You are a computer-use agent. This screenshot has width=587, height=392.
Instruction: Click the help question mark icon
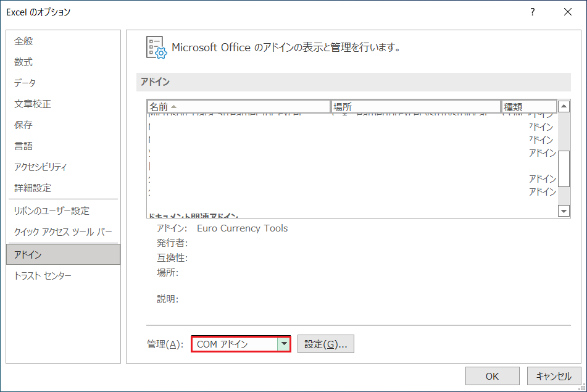click(x=532, y=12)
